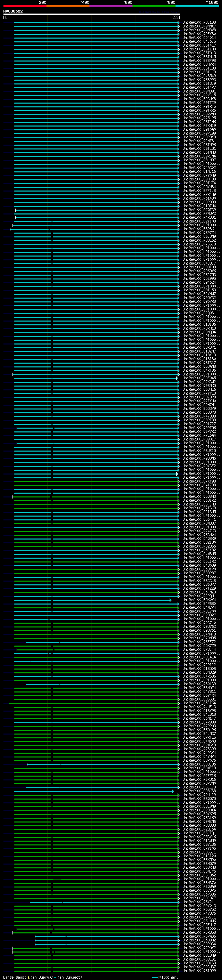Open hit UniRef100_Q9FYS0
The image size is (222, 980).
(199, 34)
